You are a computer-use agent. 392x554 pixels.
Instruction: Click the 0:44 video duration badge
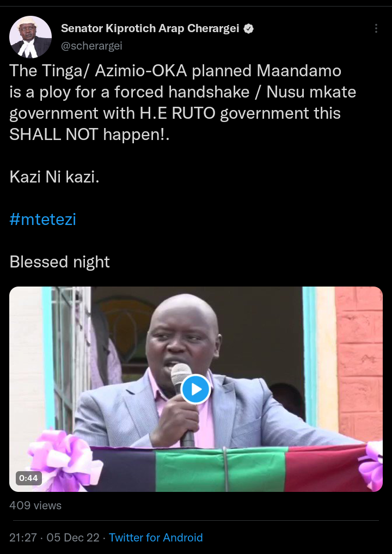pyautogui.click(x=29, y=478)
